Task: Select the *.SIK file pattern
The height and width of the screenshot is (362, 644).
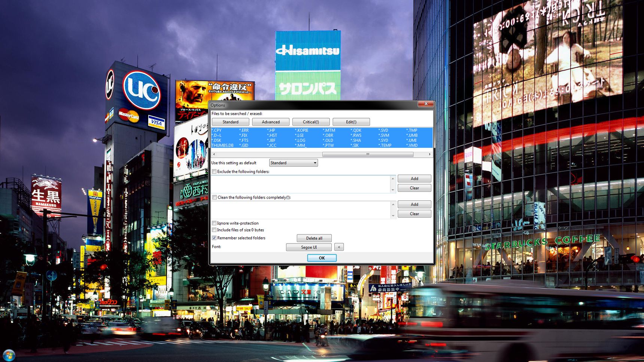Action: point(355,145)
